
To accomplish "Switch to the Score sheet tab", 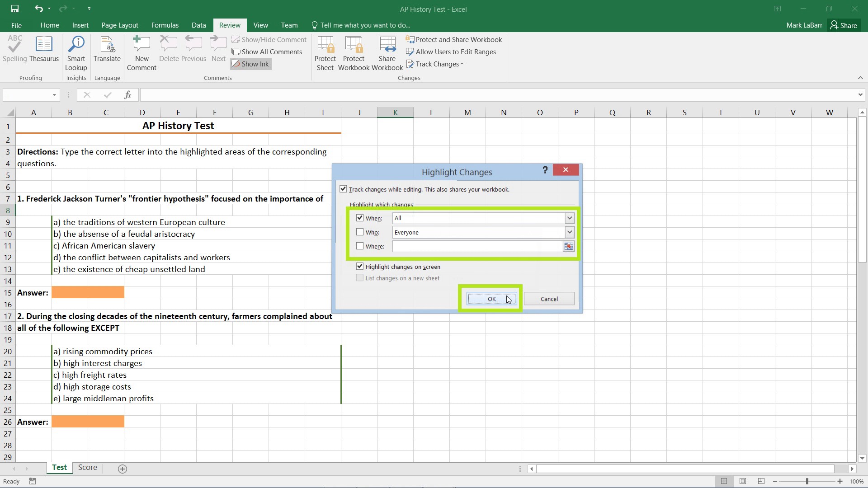I will pyautogui.click(x=87, y=468).
